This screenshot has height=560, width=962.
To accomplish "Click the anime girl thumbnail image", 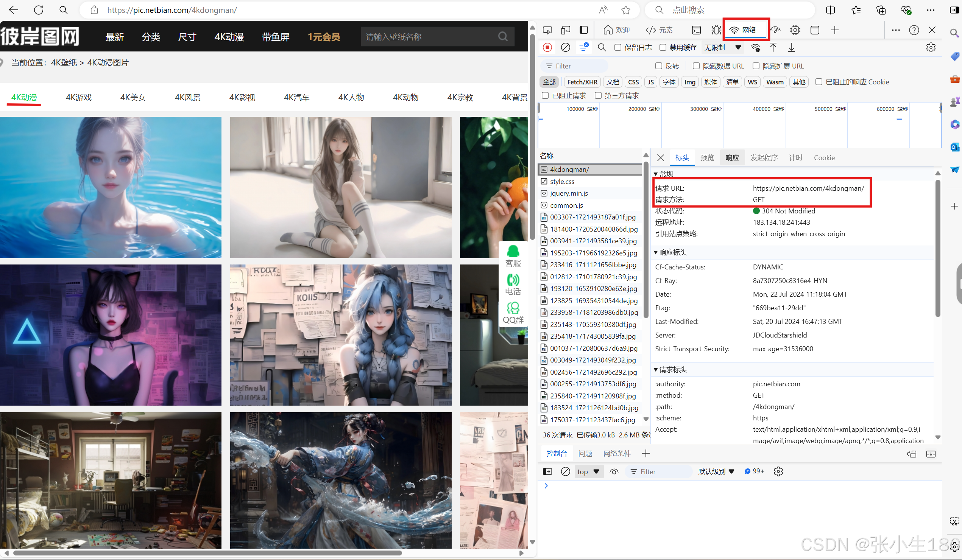I will [x=111, y=186].
